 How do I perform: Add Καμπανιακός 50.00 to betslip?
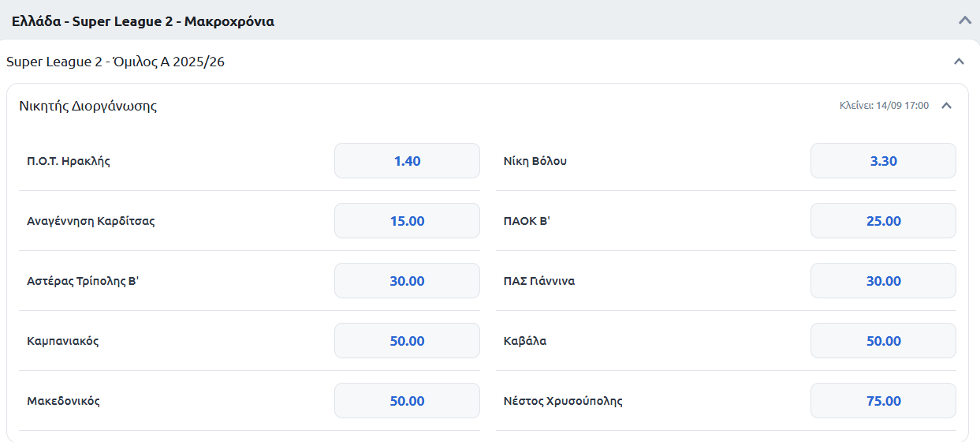(407, 341)
